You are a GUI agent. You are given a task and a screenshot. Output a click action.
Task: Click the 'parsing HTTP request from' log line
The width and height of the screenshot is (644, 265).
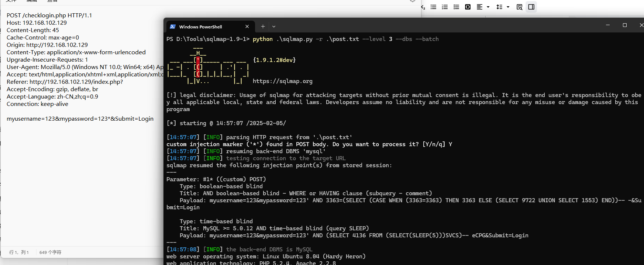(x=259, y=137)
